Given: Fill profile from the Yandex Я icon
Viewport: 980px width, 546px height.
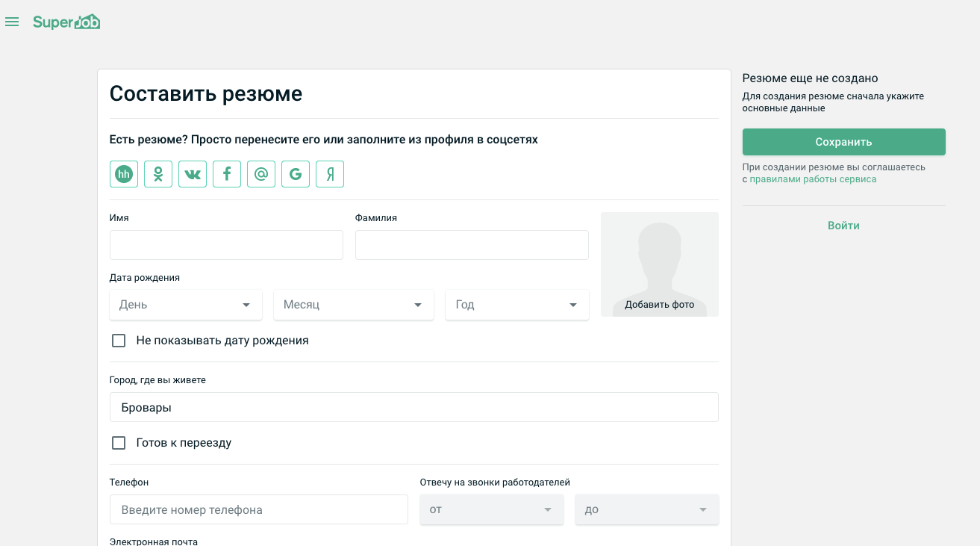Looking at the screenshot, I should point(330,174).
